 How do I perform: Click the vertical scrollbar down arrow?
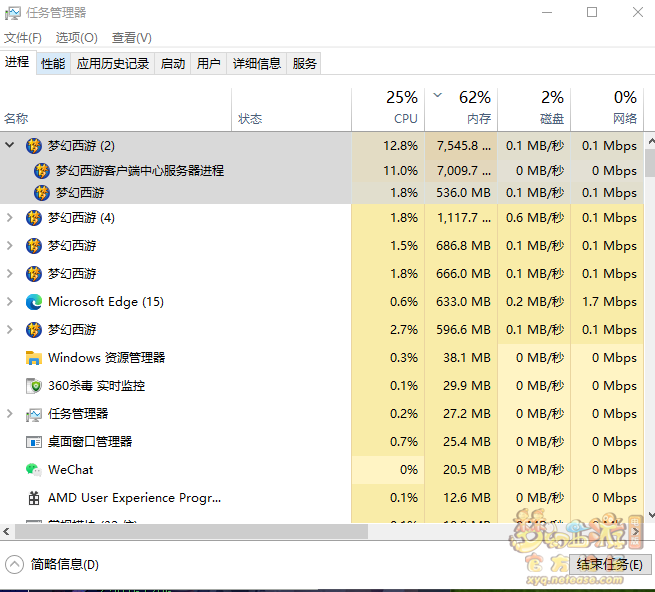(x=650, y=515)
